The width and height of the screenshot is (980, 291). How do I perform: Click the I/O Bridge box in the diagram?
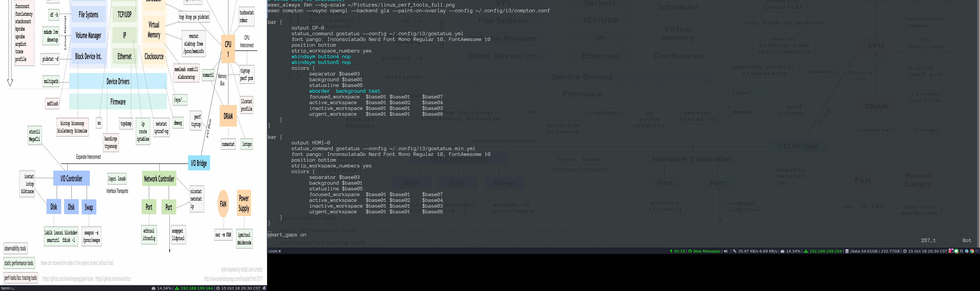(x=199, y=163)
